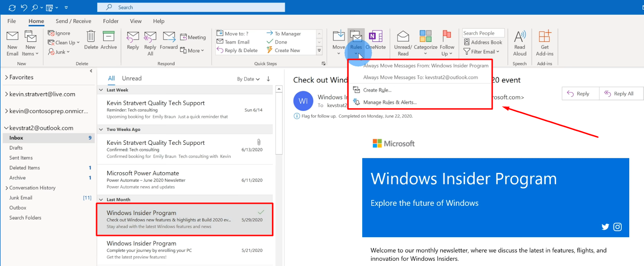Open the Categorize color menu
This screenshot has height=266, width=644.
coord(425,43)
